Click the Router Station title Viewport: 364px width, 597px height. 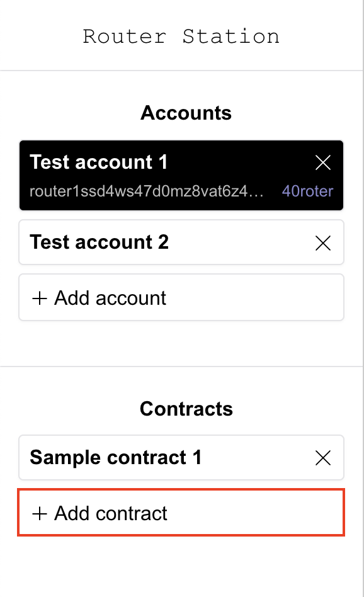(x=181, y=37)
